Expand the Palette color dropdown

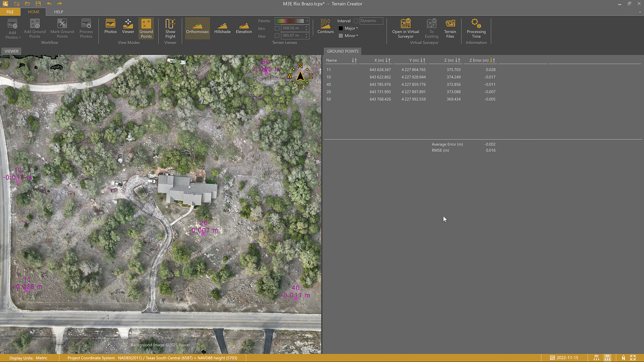307,21
